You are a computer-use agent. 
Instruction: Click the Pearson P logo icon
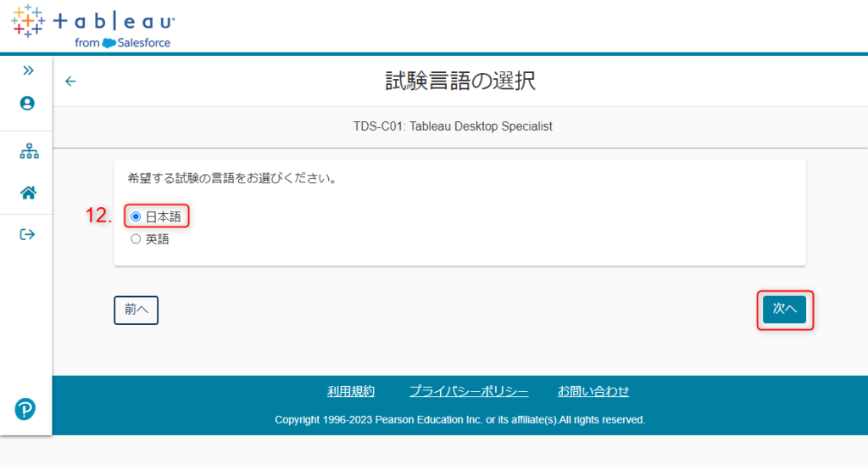[25, 409]
